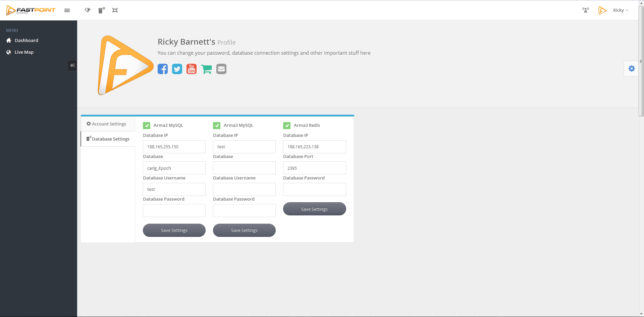
Task: Toggle the Arma3 MySQL checkbox
Action: point(217,125)
